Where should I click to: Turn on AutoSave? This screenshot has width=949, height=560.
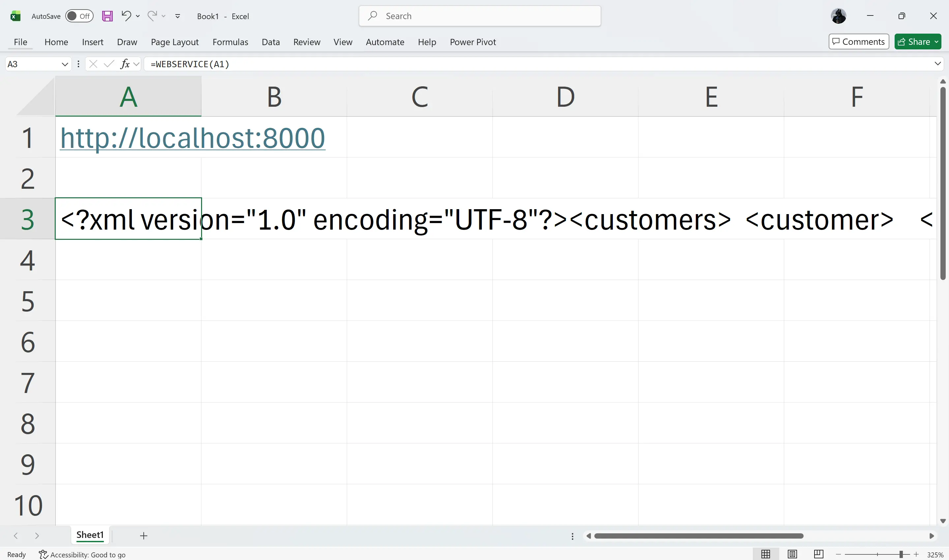(79, 16)
